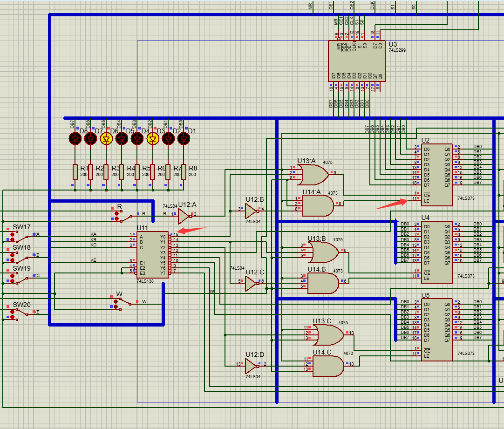Click the 74LS138 part label

[x=145, y=281]
